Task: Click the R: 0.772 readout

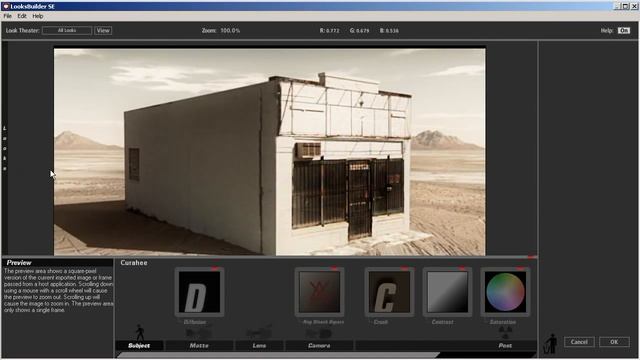Action: (x=329, y=31)
